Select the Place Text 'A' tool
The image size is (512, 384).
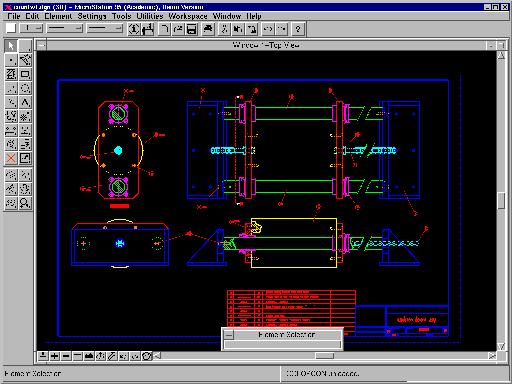pyautogui.click(x=25, y=102)
